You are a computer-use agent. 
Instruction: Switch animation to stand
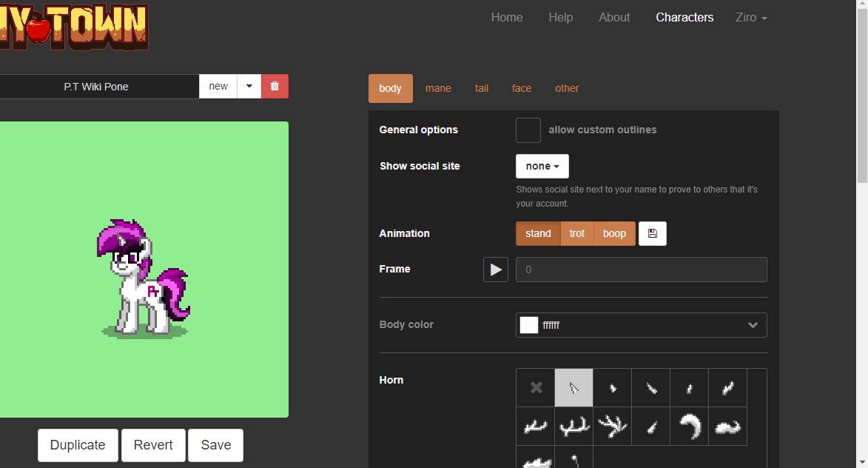[x=538, y=234]
